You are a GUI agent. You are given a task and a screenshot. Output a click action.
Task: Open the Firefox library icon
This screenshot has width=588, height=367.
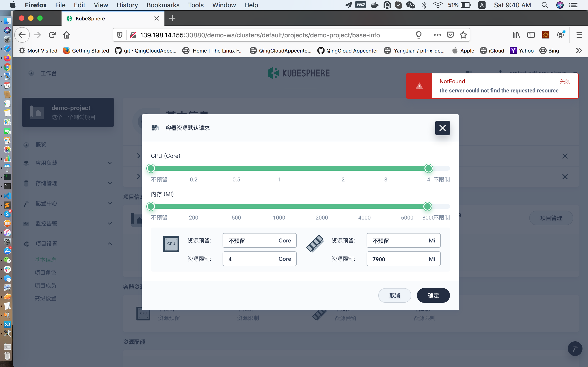coord(516,35)
